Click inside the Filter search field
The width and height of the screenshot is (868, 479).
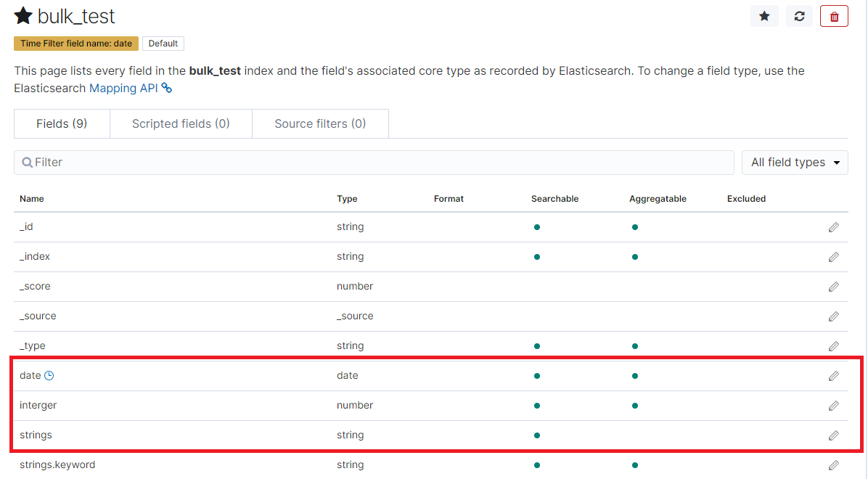point(374,162)
